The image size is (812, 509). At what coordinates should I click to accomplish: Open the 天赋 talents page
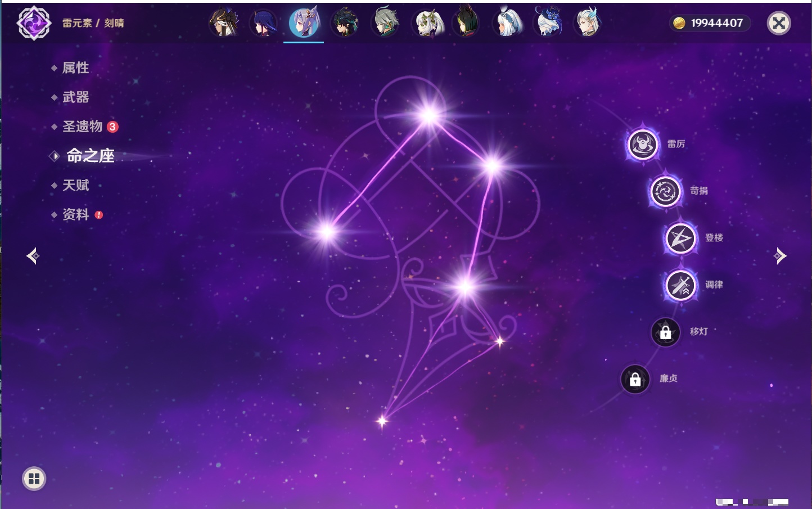coord(75,185)
